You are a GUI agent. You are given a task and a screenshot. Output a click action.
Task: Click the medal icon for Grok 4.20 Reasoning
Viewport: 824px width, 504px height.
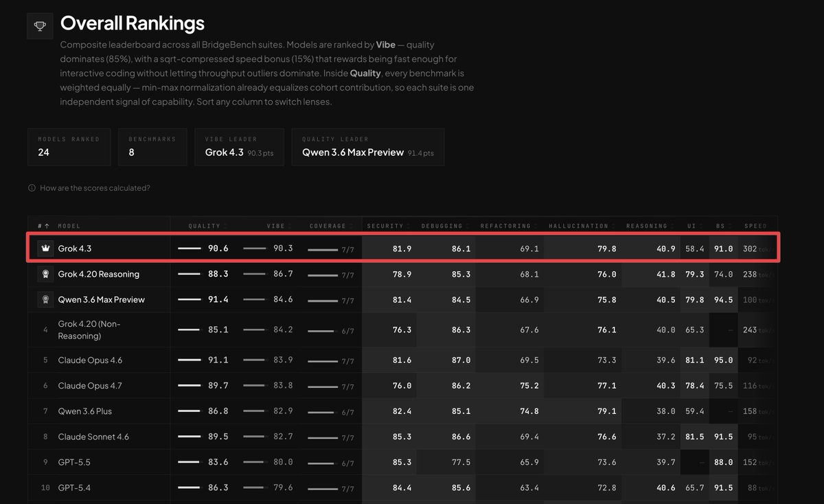45,274
